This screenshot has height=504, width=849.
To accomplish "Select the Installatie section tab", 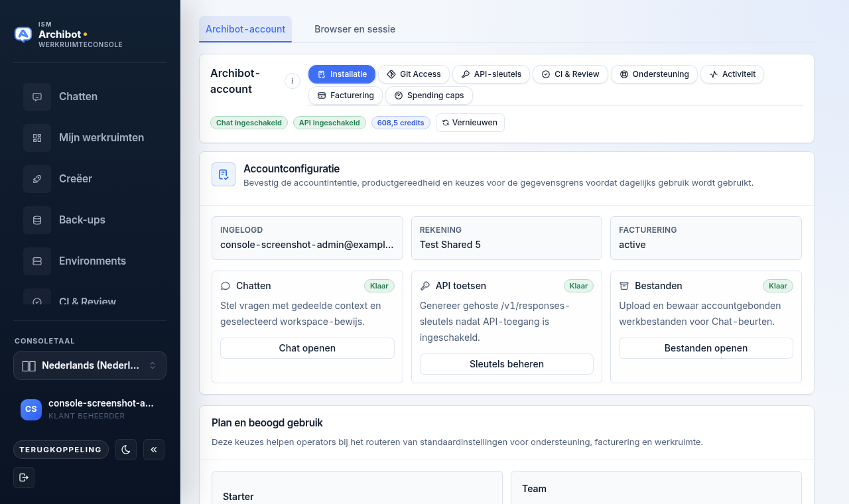I will pyautogui.click(x=342, y=74).
